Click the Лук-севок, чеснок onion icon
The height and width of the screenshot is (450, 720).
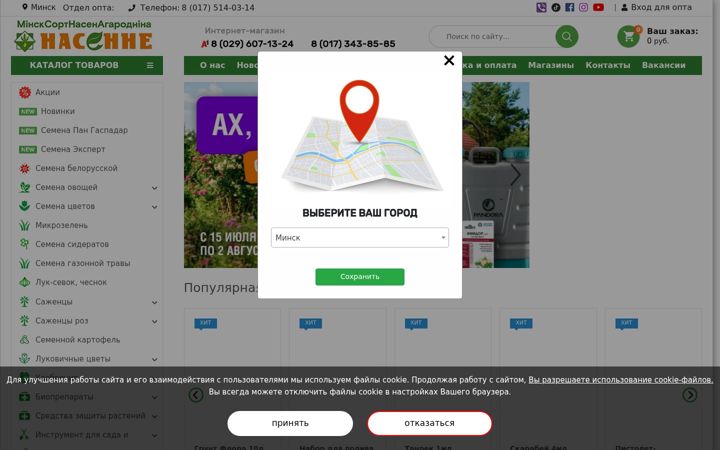click(x=25, y=282)
